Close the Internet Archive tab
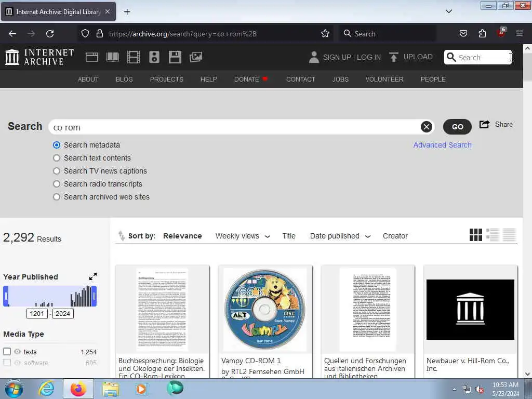 pos(108,11)
